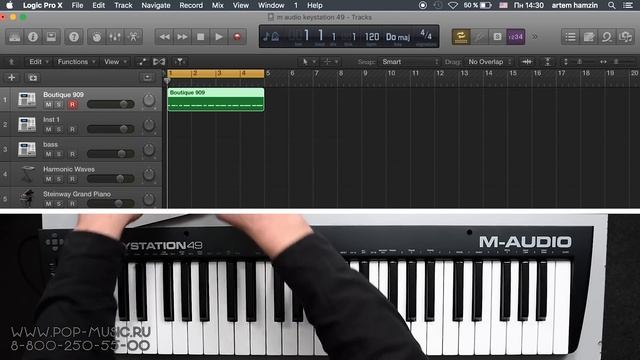
Task: Open the Toolbar display button
Action: point(51,37)
